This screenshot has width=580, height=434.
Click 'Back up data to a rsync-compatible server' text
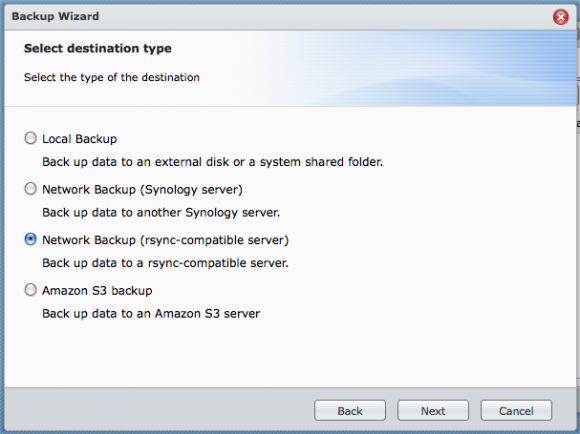point(165,263)
